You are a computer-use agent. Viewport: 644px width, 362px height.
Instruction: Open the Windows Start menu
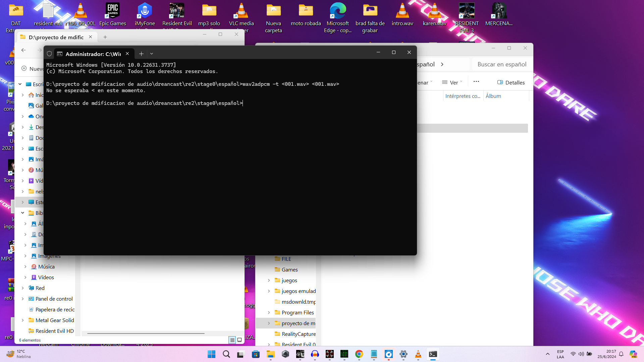point(211,354)
